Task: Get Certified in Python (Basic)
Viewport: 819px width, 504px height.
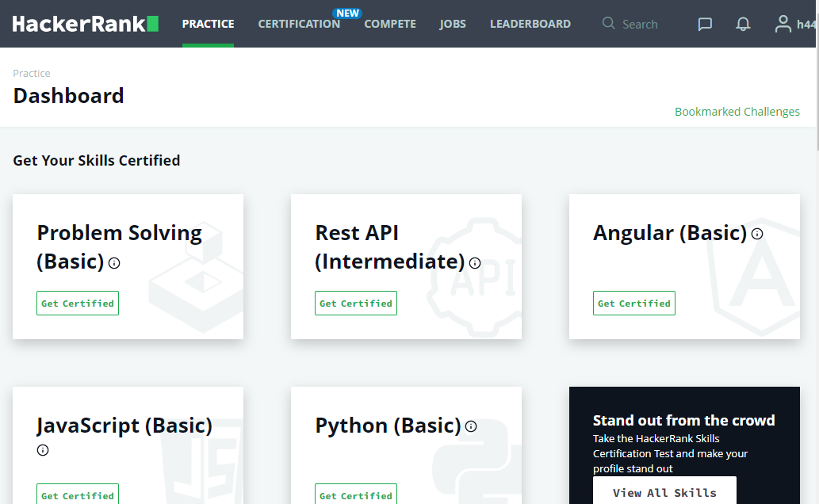Action: click(x=355, y=494)
